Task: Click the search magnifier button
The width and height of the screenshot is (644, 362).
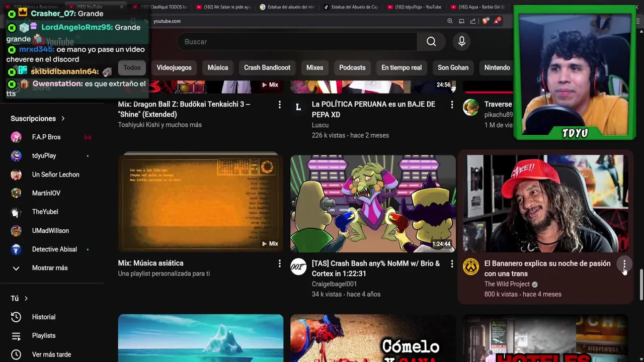Action: pos(431,42)
